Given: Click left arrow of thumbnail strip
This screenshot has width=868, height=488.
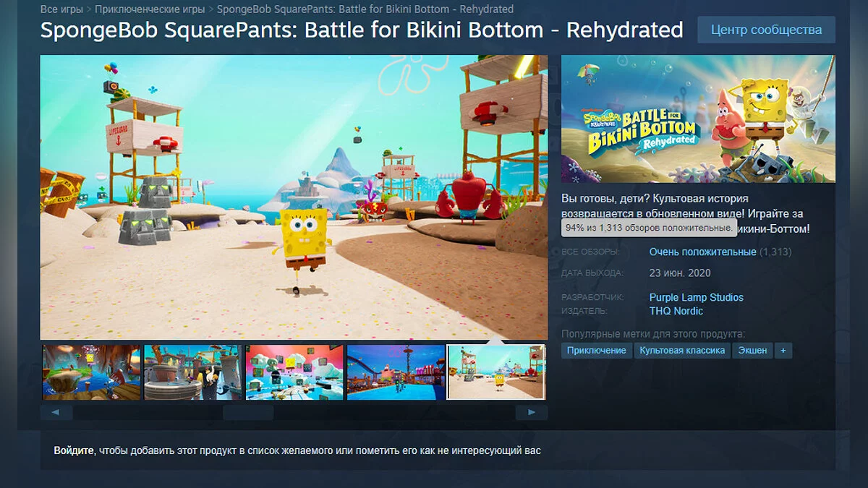Looking at the screenshot, I should (56, 412).
